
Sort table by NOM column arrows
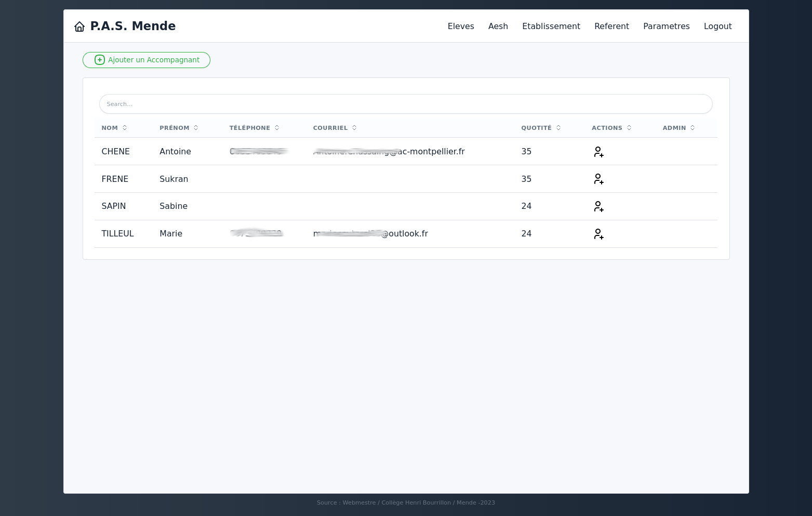[125, 128]
